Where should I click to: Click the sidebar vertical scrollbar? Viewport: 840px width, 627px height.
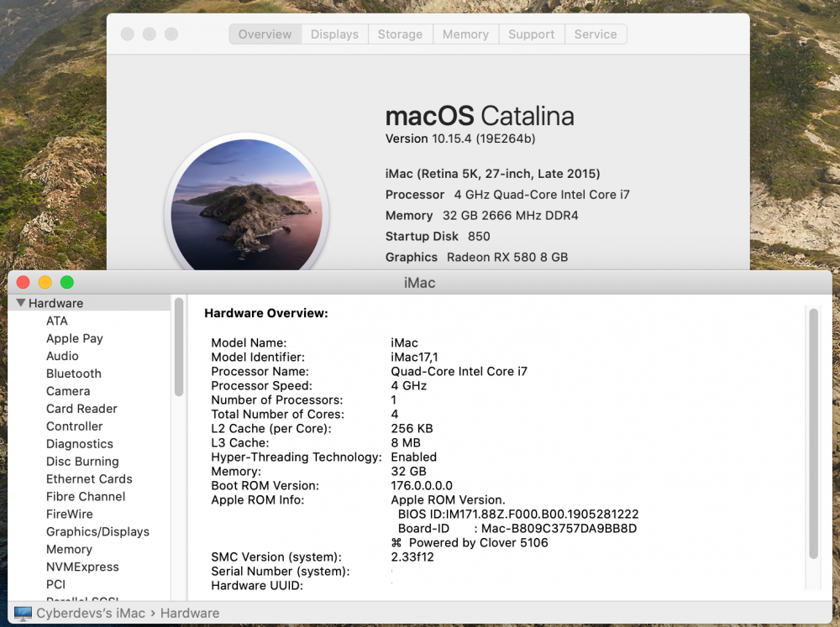[x=179, y=347]
